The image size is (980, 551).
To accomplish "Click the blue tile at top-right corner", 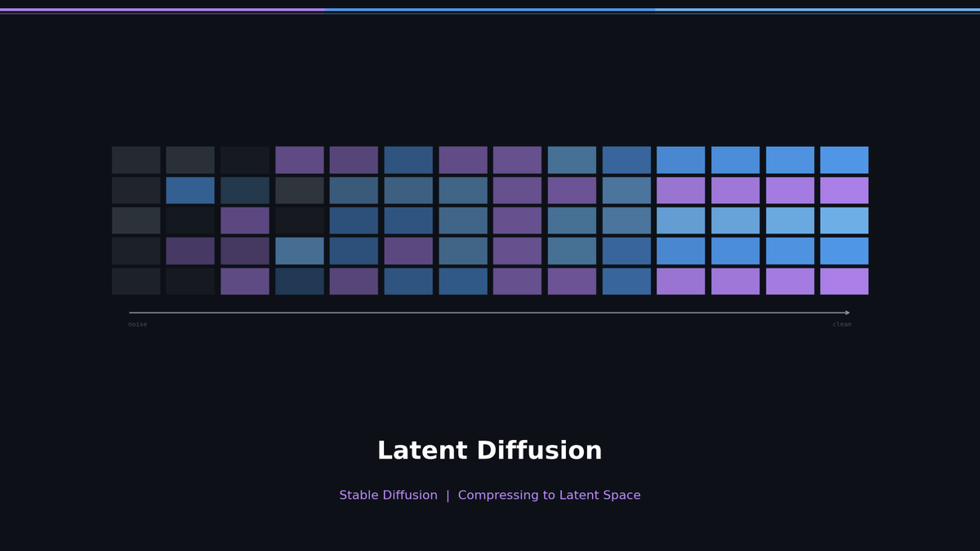I will click(843, 159).
